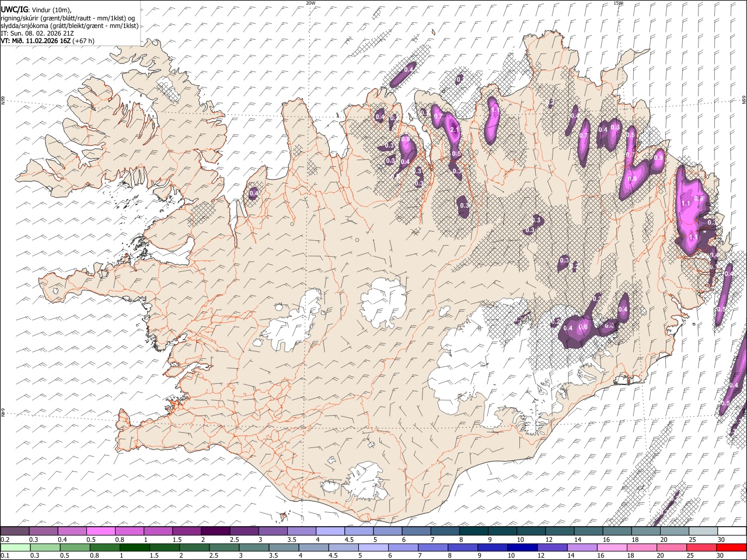Viewport: 747px width, 560px height.
Task: Click the bright magenta 0.5 swatch in the upper legend row
Action: pos(101,531)
